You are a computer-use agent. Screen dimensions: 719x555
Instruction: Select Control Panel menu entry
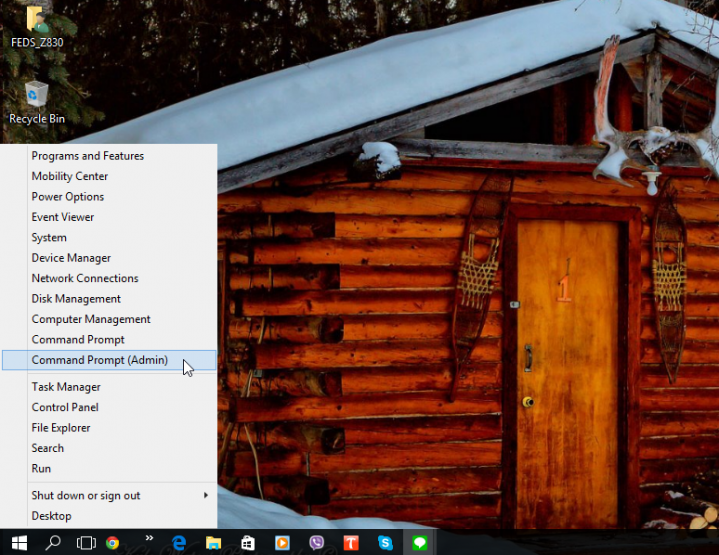pyautogui.click(x=110, y=407)
